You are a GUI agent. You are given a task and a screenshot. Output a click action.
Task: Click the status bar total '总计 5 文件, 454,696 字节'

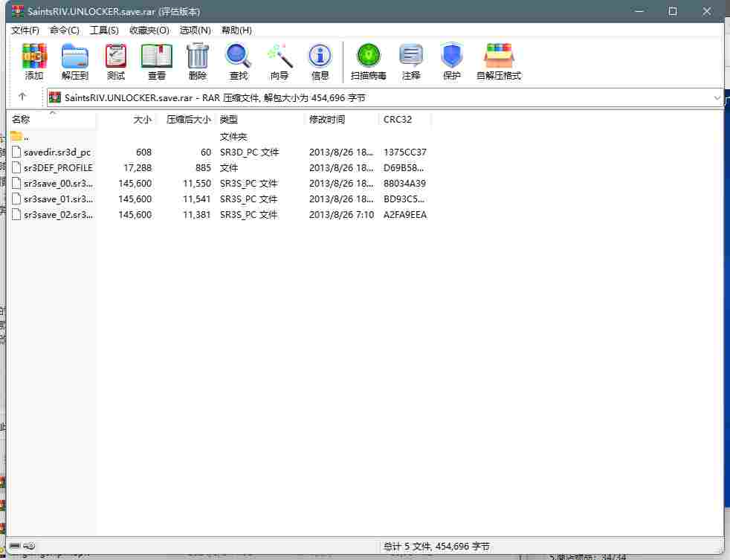tap(436, 546)
